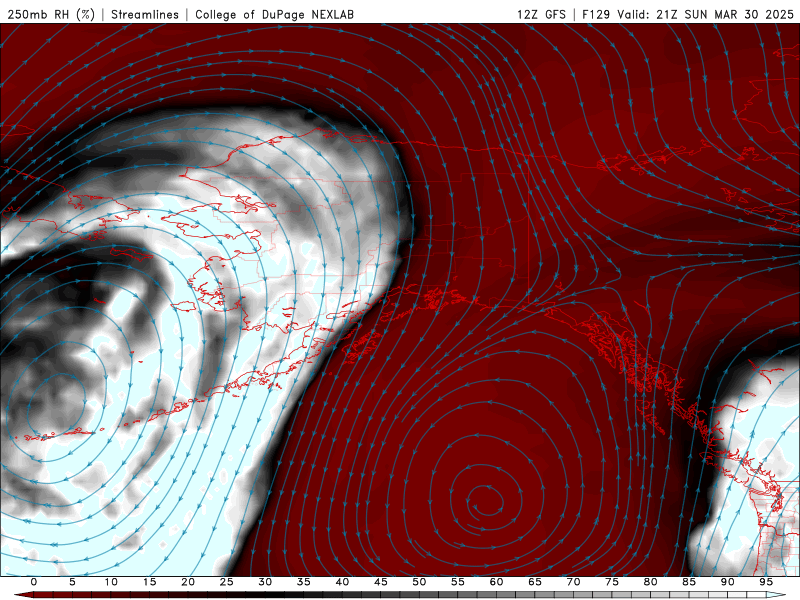The height and width of the screenshot is (600, 800).
Task: Click the colorbar label "85"
Action: 689,582
